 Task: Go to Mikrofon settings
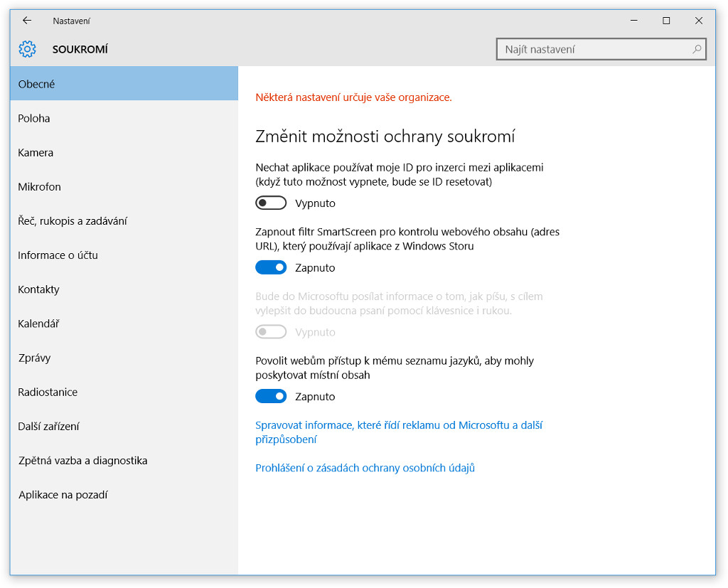(40, 187)
